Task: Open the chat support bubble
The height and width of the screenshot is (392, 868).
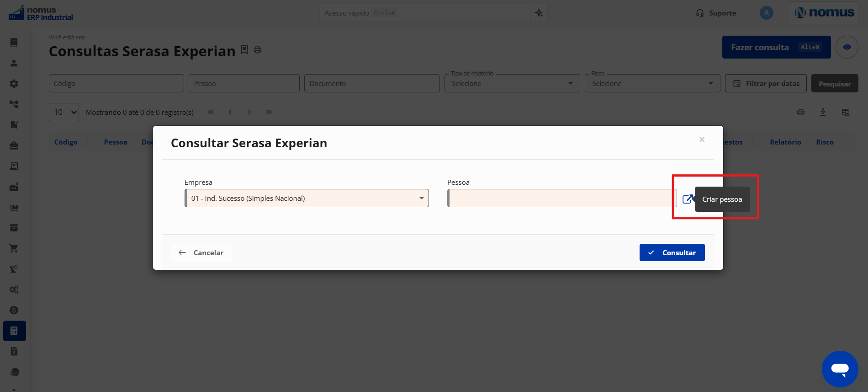Action: (840, 369)
